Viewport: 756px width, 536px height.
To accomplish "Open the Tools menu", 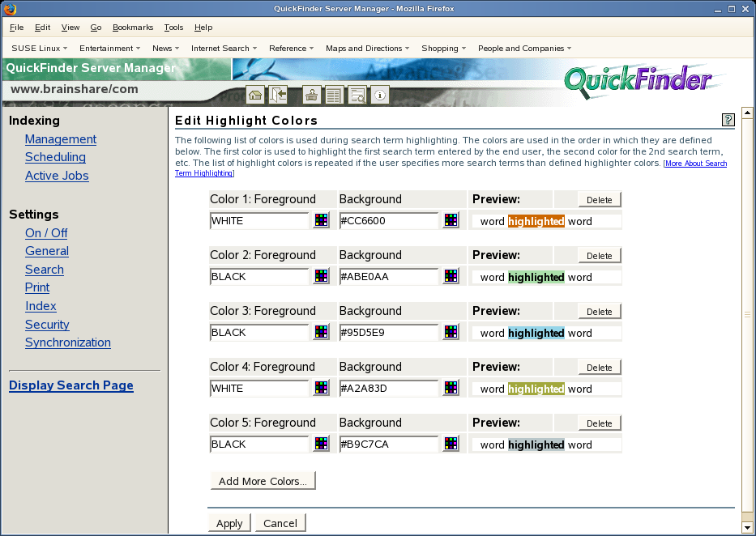I will (x=173, y=28).
